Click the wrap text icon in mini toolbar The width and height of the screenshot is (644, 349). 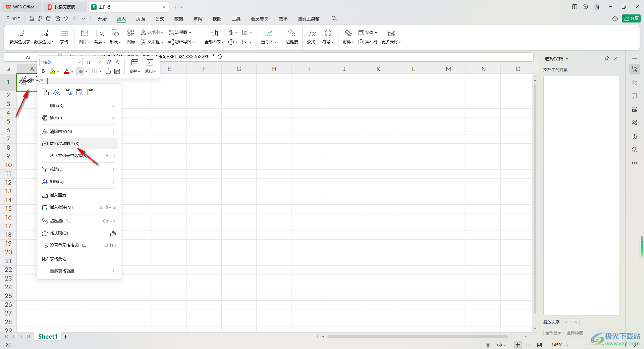pyautogui.click(x=117, y=71)
